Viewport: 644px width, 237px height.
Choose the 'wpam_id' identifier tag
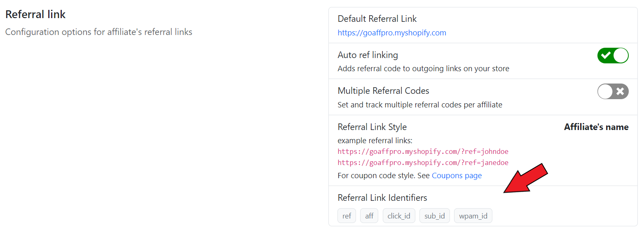coord(473,216)
